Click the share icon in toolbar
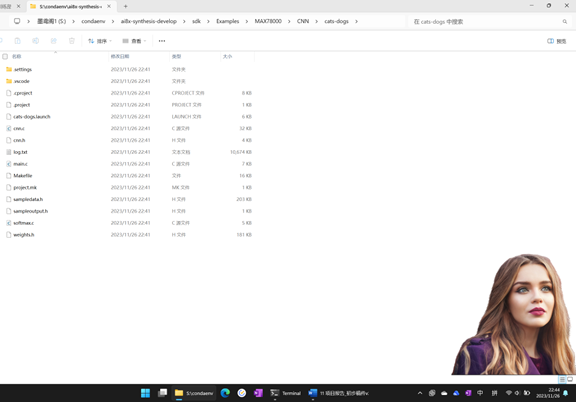The height and width of the screenshot is (402, 576). tap(54, 41)
